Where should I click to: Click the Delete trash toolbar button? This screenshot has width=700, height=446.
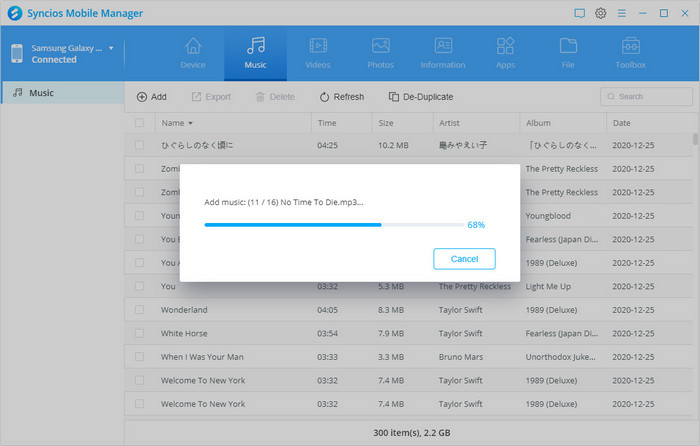pyautogui.click(x=275, y=97)
